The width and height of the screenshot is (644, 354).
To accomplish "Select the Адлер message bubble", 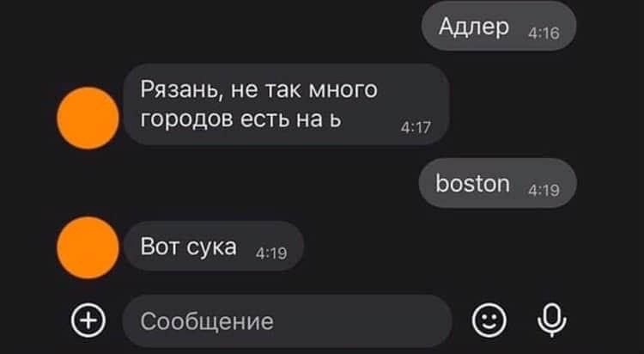I will [499, 26].
